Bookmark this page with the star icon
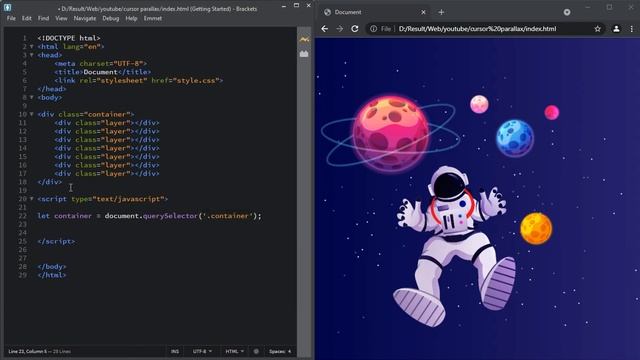Viewport: 640px width, 360px height. tap(598, 29)
